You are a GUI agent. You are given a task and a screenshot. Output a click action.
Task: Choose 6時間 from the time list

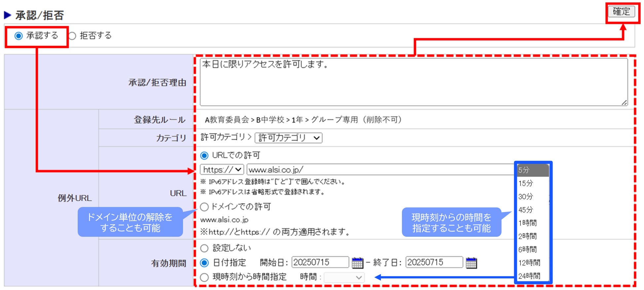(x=533, y=249)
